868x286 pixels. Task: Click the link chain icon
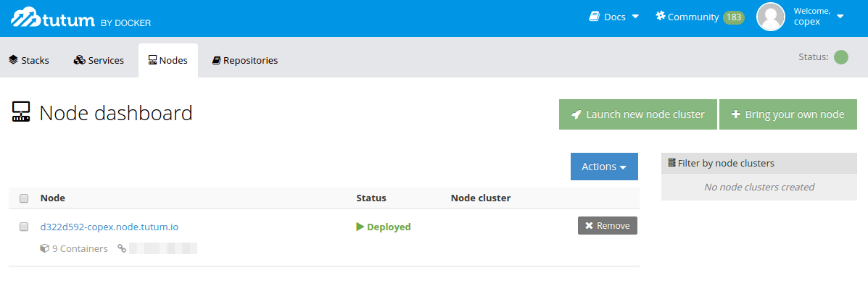pos(122,249)
